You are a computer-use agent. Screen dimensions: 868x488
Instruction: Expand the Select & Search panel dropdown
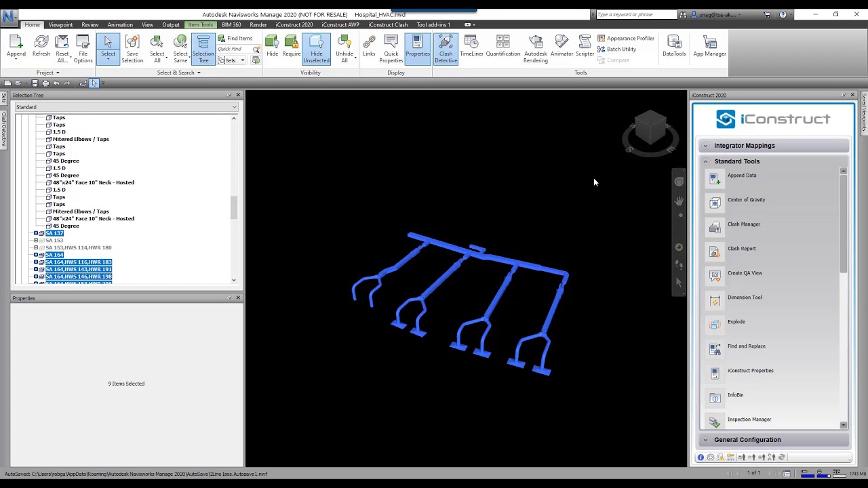coord(178,73)
